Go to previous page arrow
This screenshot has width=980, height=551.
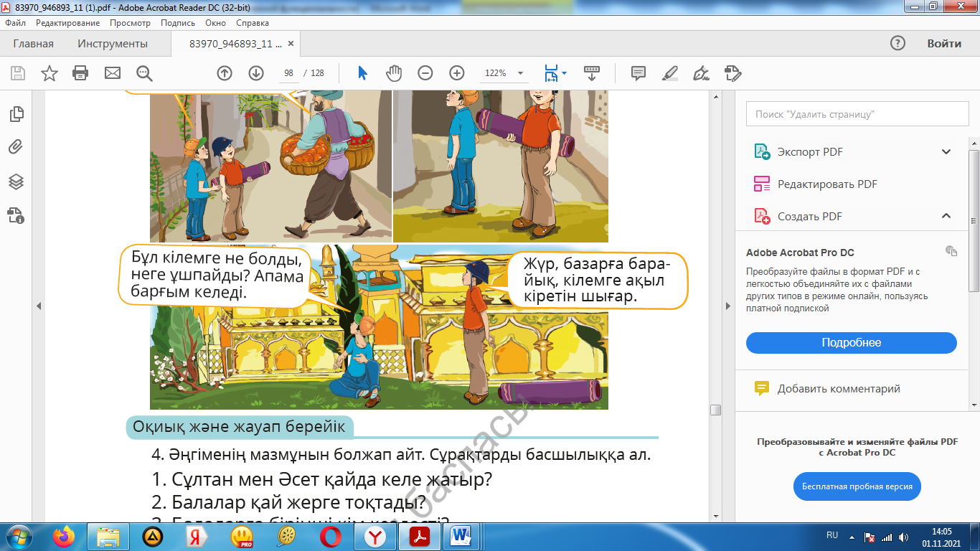tap(225, 73)
